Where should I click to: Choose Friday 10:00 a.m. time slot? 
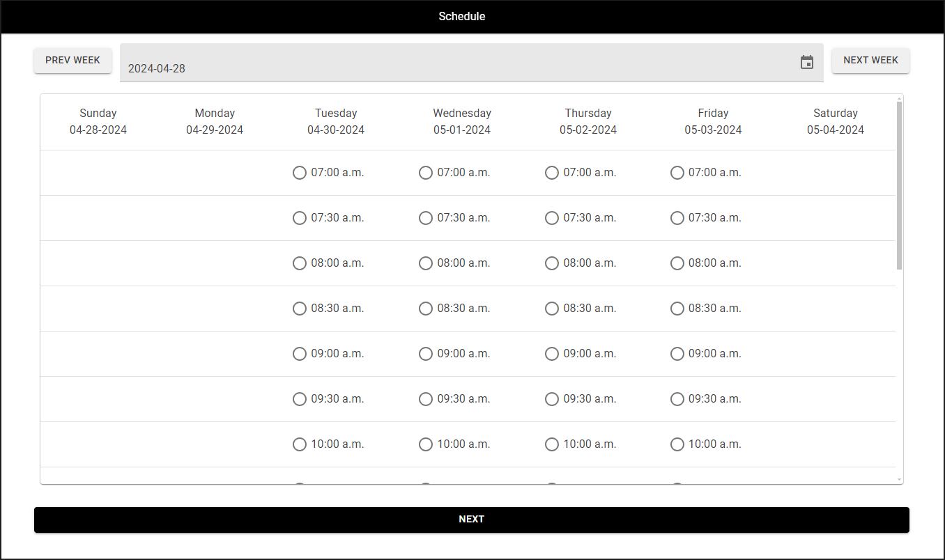point(677,444)
